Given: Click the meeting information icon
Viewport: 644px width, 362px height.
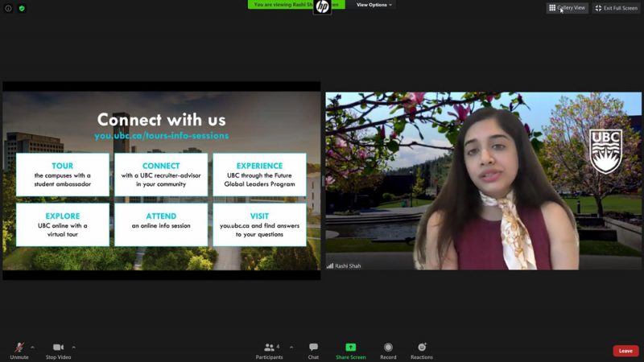Looking at the screenshot, I should tap(8, 8).
